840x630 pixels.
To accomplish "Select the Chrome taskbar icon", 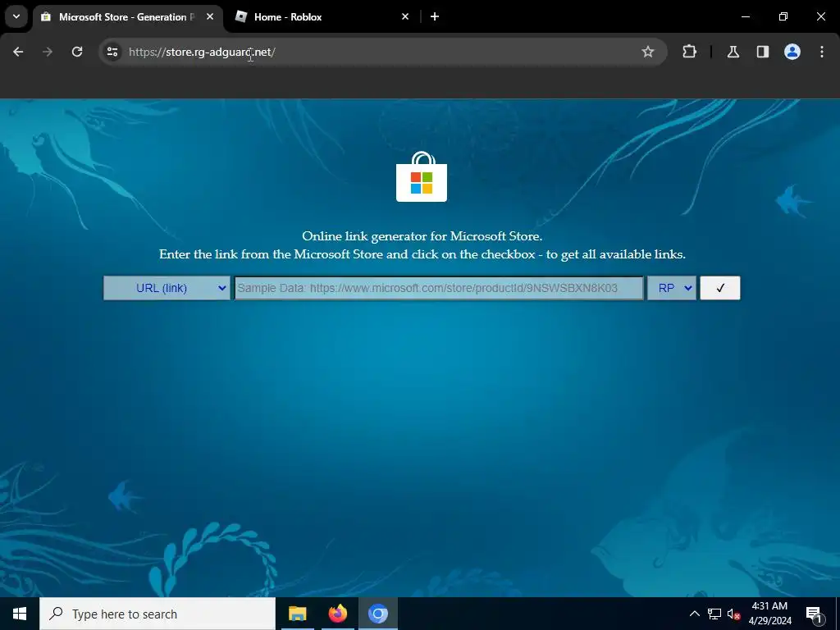I will (377, 614).
